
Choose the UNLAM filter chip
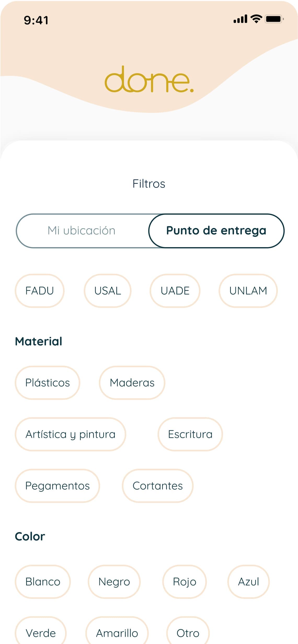pos(248,291)
